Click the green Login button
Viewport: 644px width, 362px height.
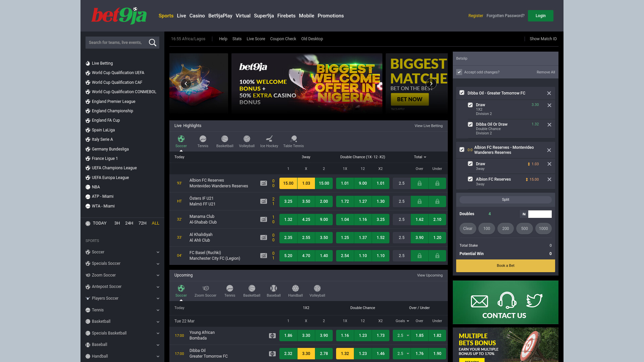(541, 16)
